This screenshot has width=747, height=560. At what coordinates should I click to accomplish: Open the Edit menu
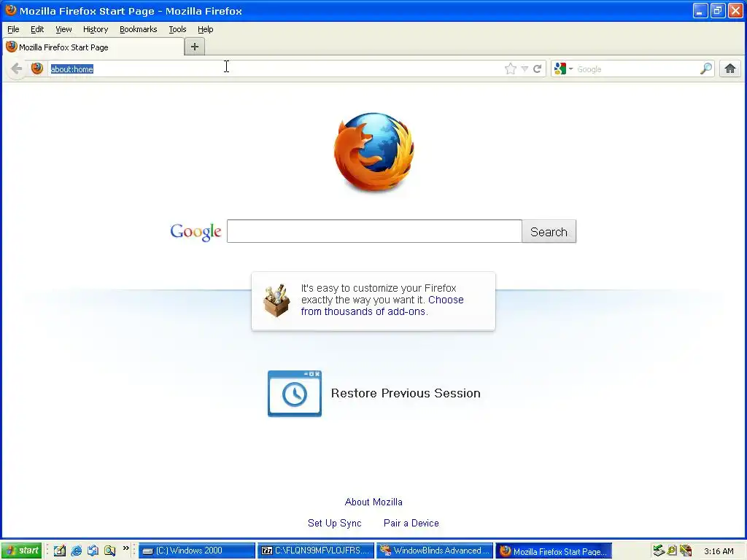(x=37, y=29)
